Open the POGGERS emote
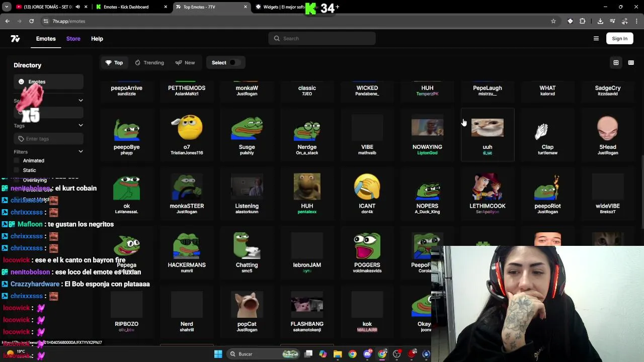Viewport: 644px width, 362px height. click(x=367, y=252)
